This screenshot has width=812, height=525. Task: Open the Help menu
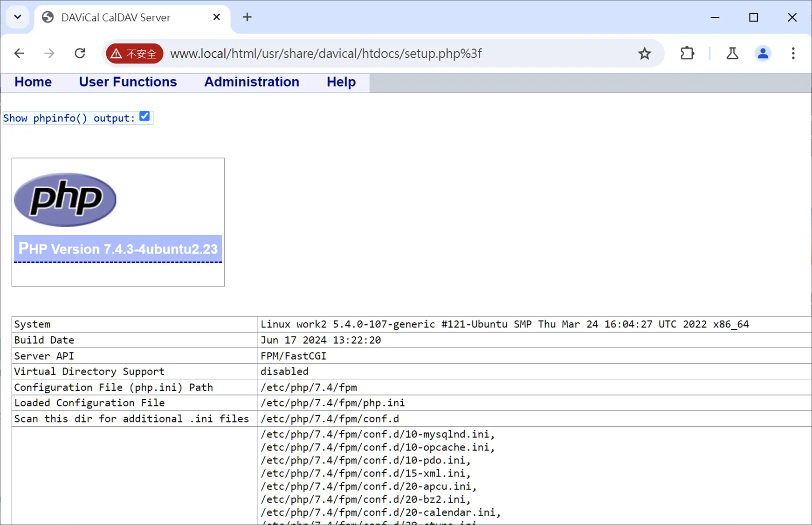click(341, 82)
